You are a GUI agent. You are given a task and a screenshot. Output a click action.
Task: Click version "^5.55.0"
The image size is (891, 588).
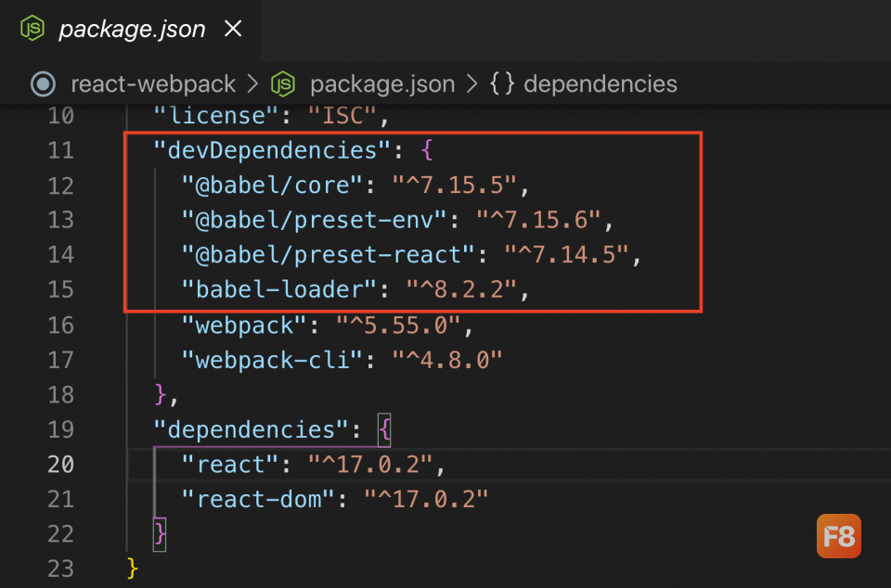[398, 326]
